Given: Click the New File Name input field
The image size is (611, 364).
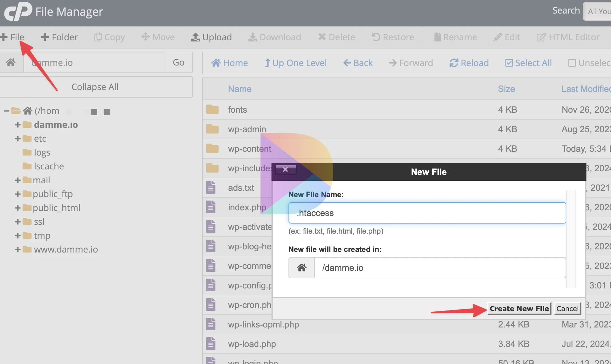Looking at the screenshot, I should pyautogui.click(x=427, y=213).
